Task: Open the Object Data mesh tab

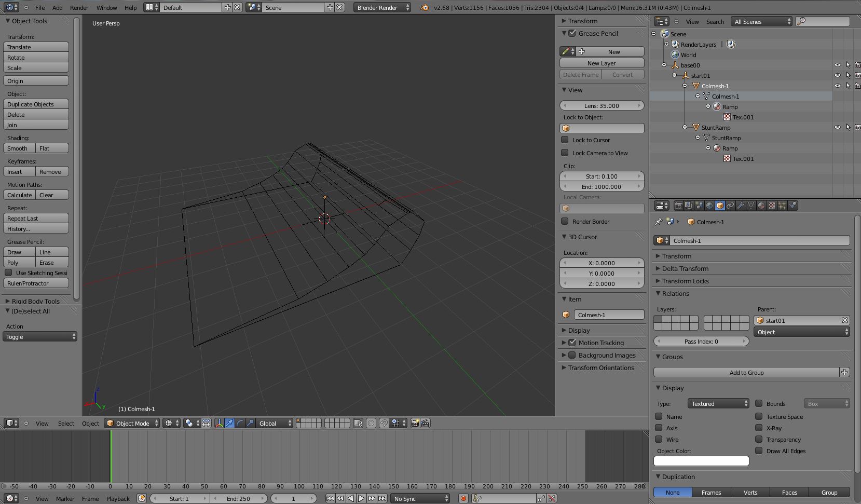Action: point(751,206)
